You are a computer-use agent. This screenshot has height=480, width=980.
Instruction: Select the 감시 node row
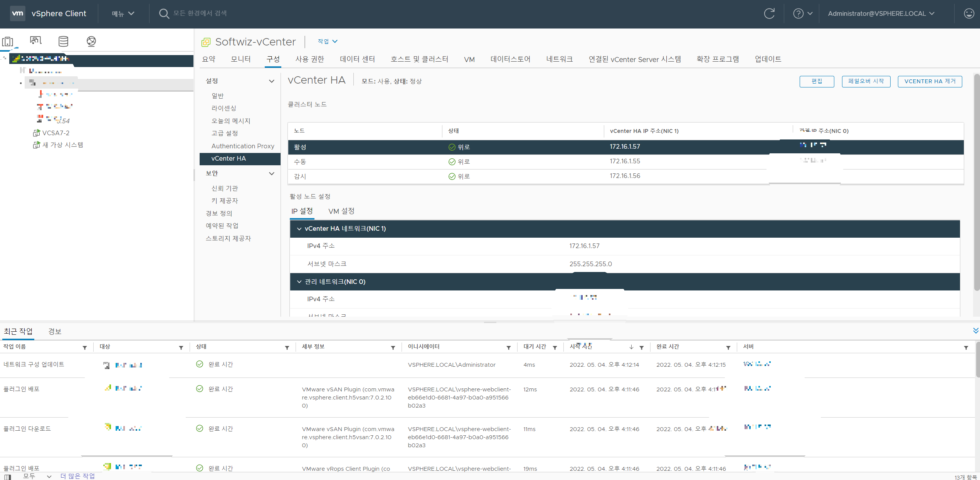tap(626, 176)
